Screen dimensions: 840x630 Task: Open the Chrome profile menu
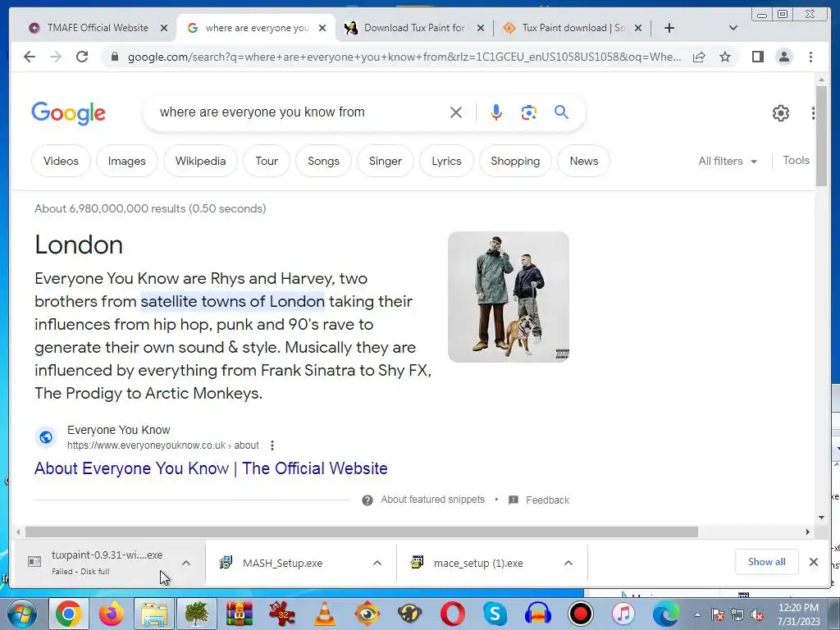pos(784,57)
